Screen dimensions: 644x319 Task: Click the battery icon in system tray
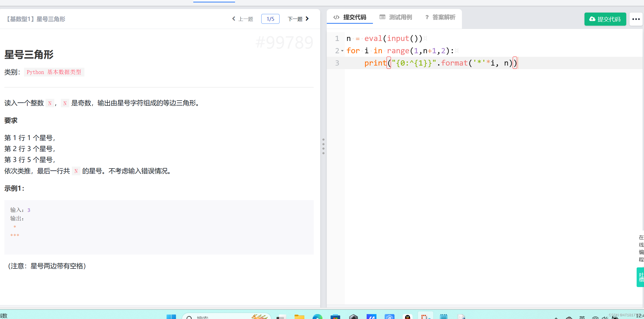coord(615,317)
